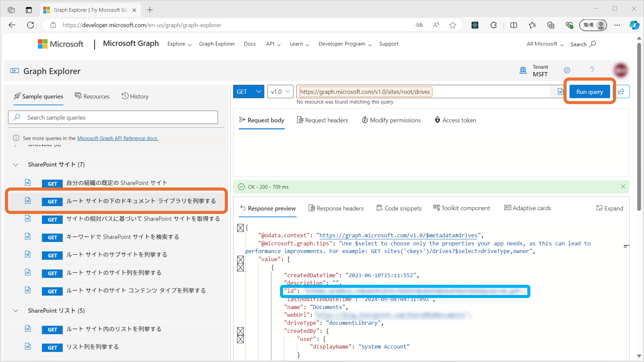This screenshot has width=644, height=362.
Task: Expand the Explore menu
Action: coord(179,44)
